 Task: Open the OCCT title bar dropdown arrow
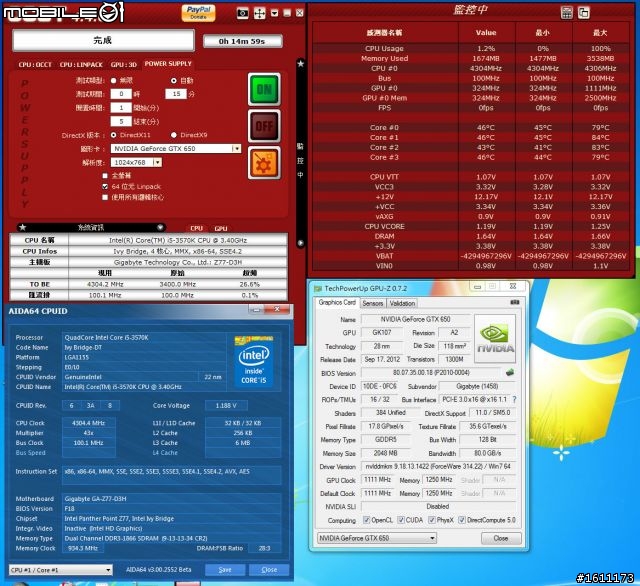(275, 13)
